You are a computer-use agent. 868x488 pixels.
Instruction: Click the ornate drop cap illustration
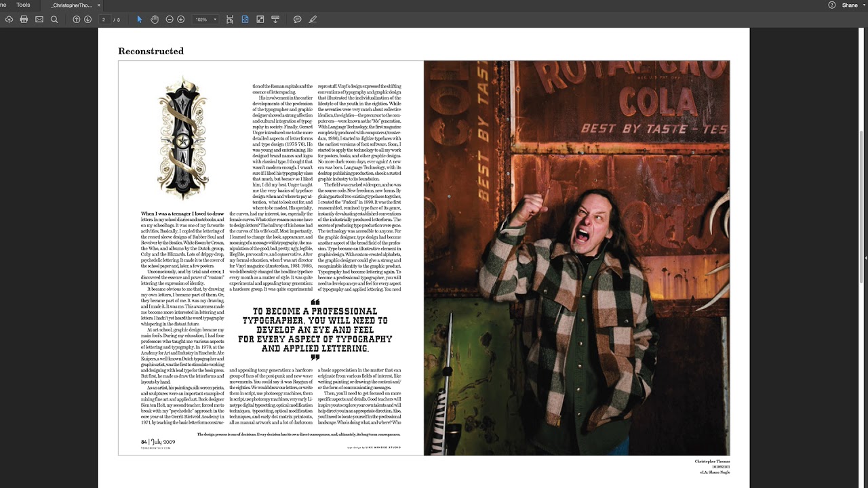point(182,138)
